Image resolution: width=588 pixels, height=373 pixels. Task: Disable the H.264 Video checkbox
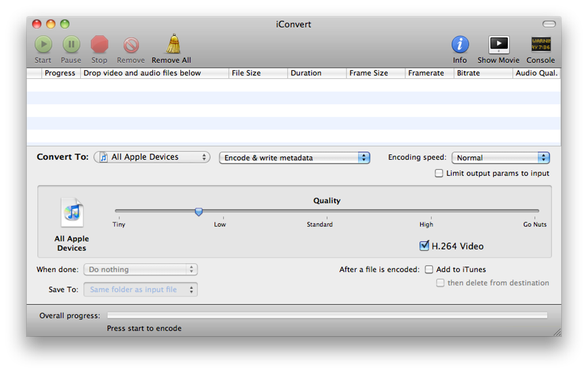pyautogui.click(x=425, y=246)
